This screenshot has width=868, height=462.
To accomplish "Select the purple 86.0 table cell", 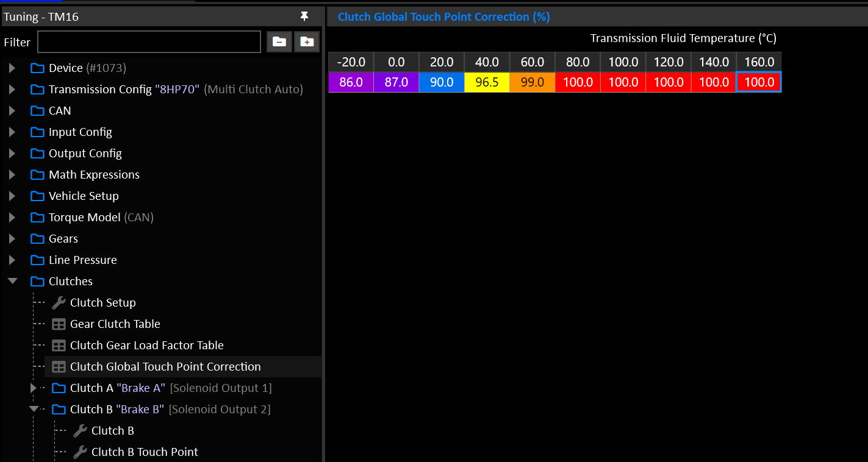I will (351, 82).
